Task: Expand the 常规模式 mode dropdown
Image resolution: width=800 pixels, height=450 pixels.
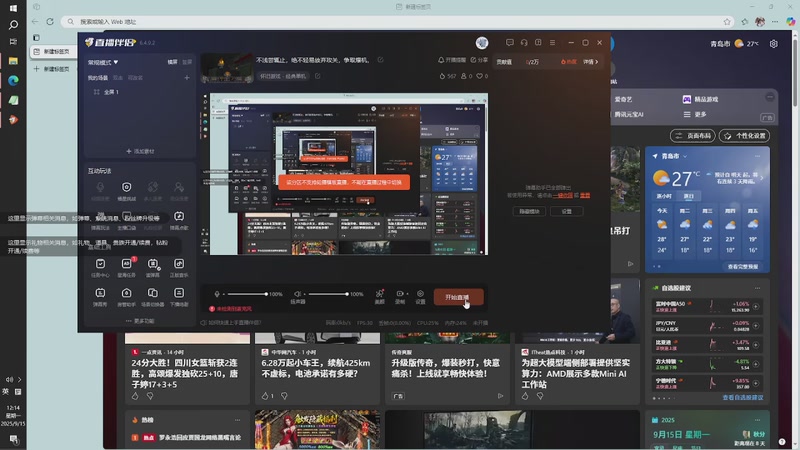Action: (103, 62)
